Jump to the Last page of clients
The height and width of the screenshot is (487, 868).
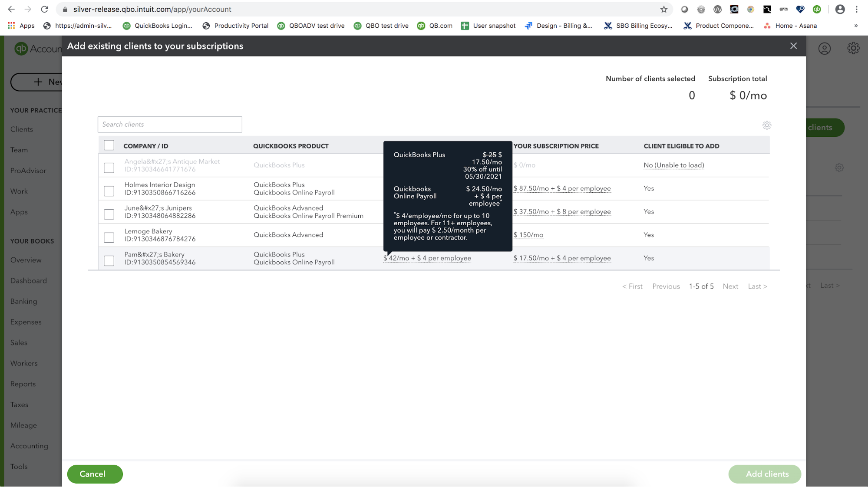point(757,286)
